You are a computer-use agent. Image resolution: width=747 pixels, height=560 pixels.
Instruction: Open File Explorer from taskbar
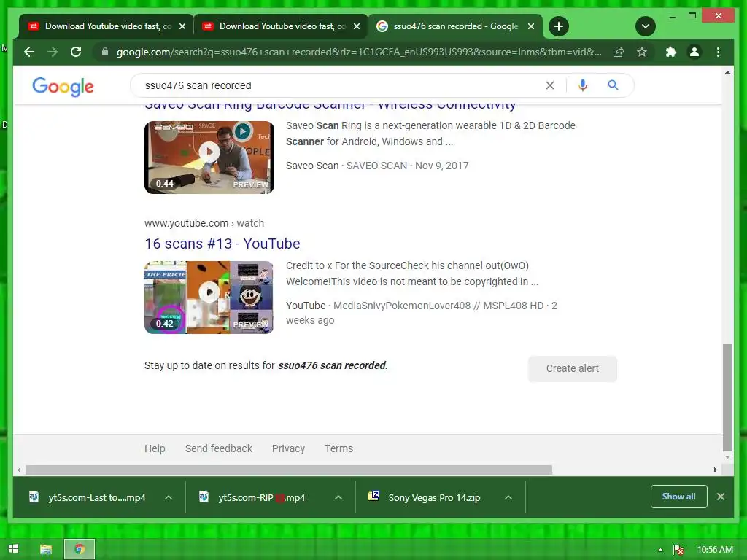tap(46, 550)
